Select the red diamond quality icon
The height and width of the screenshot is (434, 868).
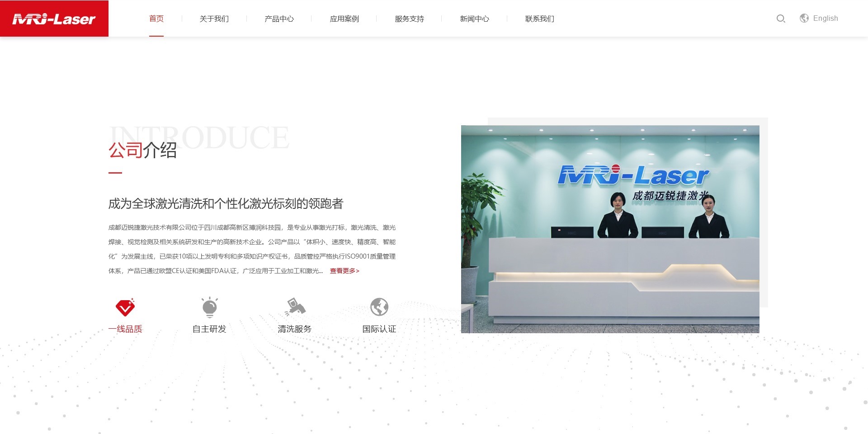coord(125,307)
